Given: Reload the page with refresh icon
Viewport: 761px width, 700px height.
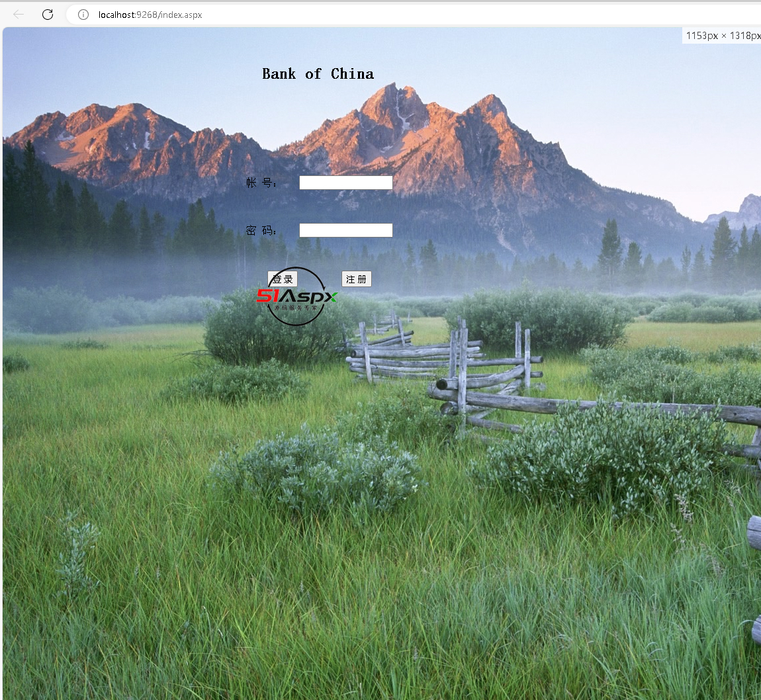Looking at the screenshot, I should pos(48,15).
